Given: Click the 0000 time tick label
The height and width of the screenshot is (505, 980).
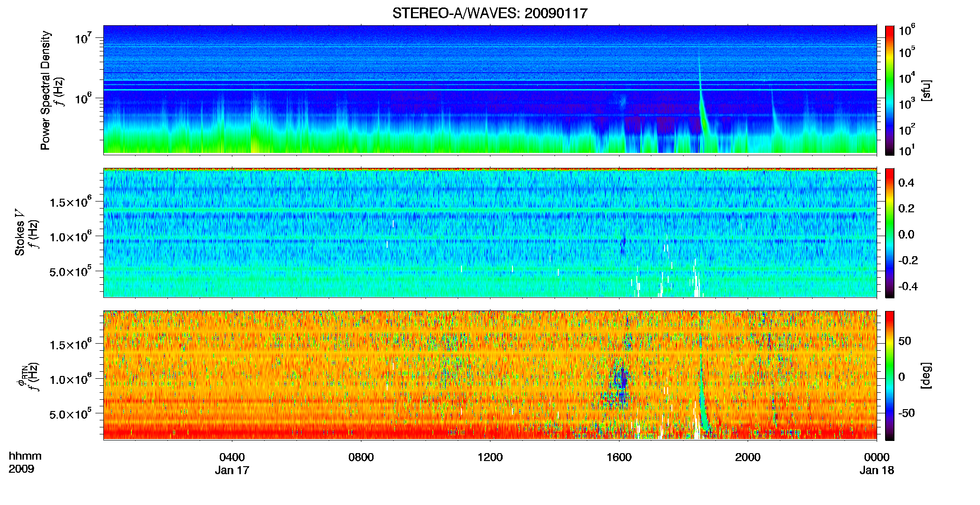Looking at the screenshot, I should tap(877, 457).
